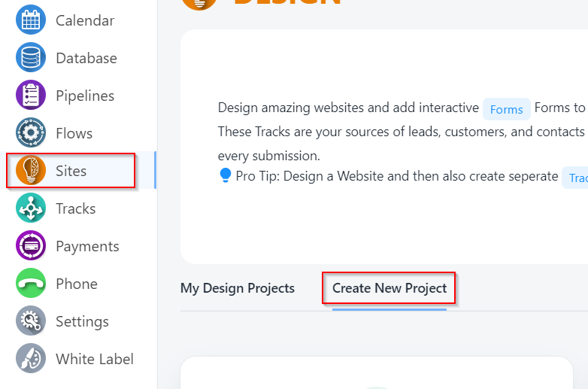The image size is (588, 389).
Task: Open the Sites lightbulb icon
Action: pos(31,171)
